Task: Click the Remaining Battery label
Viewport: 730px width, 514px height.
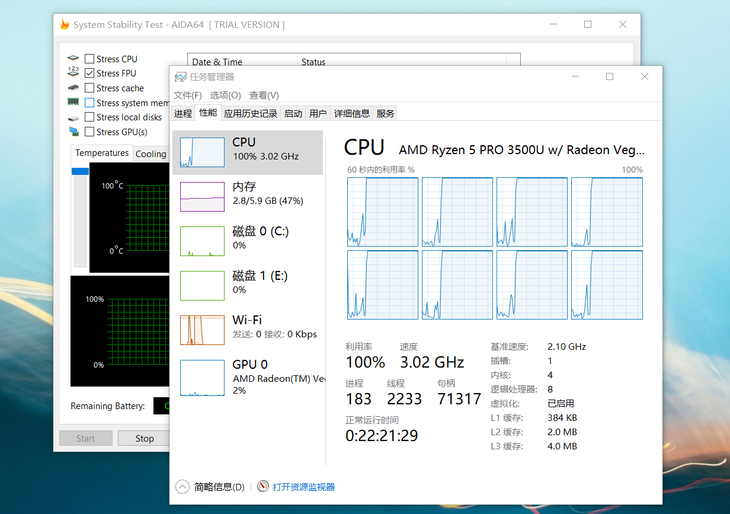Action: click(108, 406)
